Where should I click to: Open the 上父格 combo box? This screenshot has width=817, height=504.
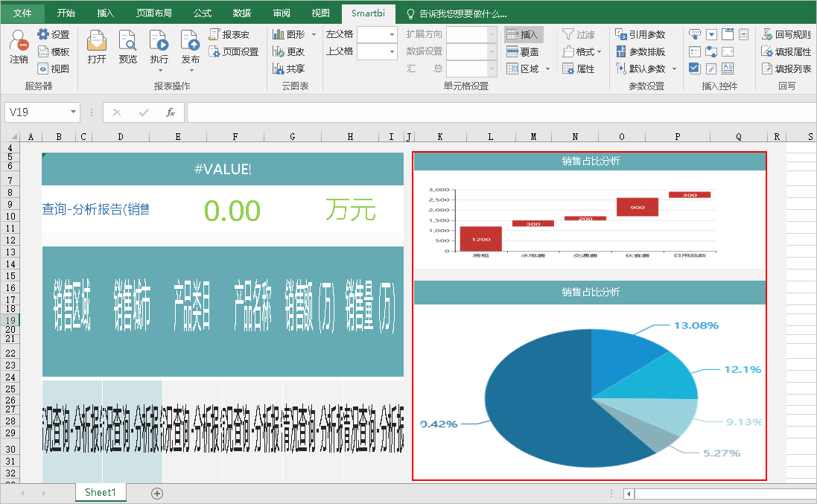378,51
